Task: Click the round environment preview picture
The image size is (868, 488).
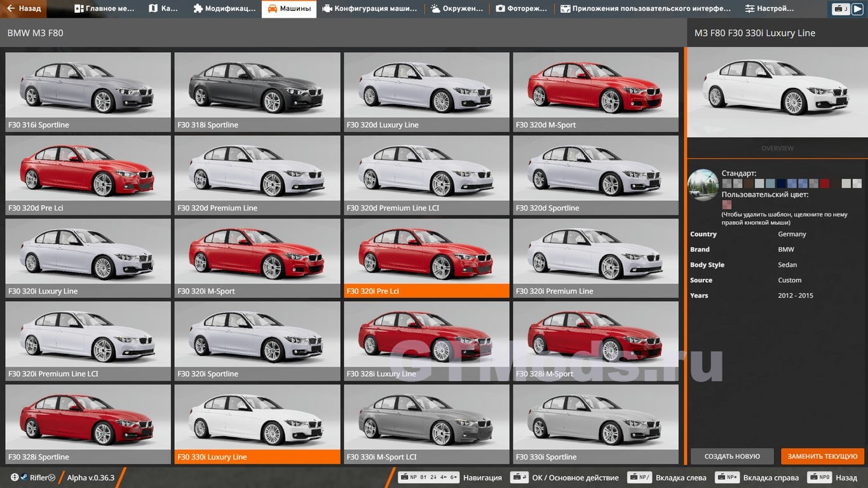Action: 703,185
